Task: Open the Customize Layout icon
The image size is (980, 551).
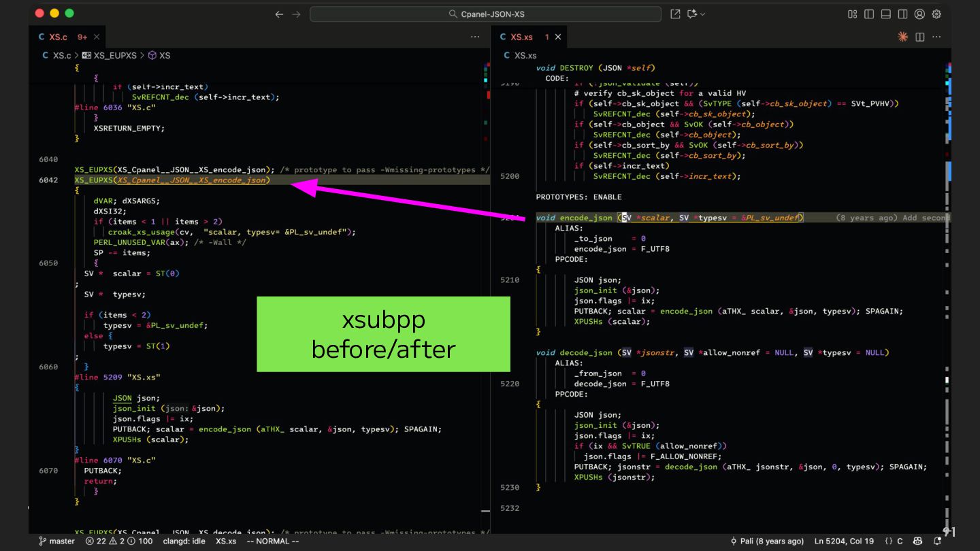Action: tap(853, 14)
